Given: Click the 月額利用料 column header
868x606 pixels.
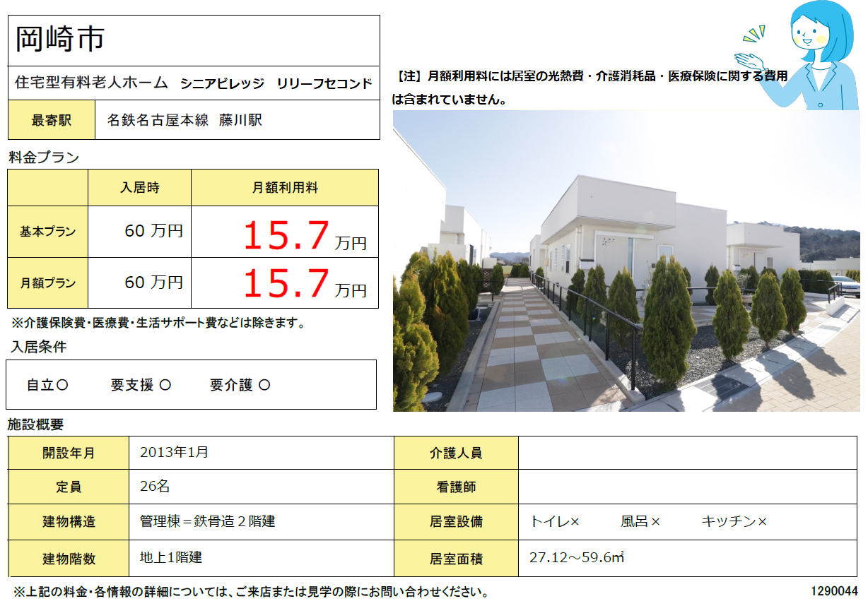Looking at the screenshot, I should tap(285, 188).
